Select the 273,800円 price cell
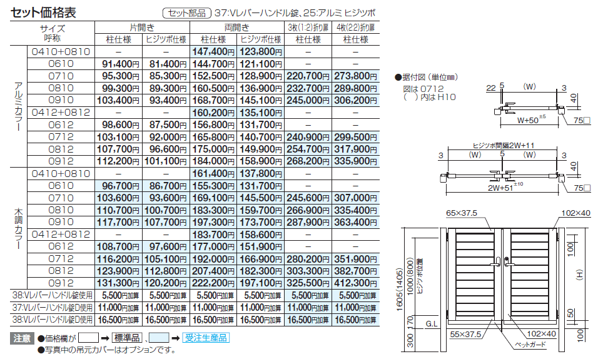Screen dimensions: 598x364 pyautogui.click(x=355, y=76)
